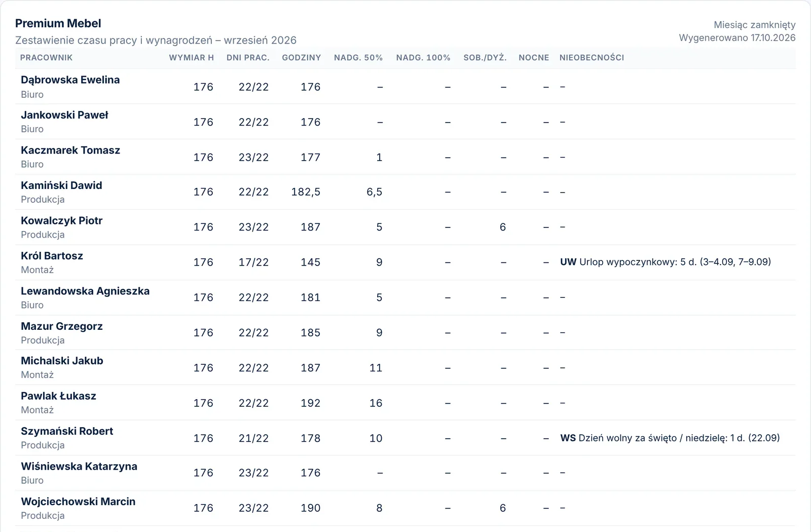
Task: Click the Wygenerowano 17.10.2026 date text
Action: (738, 37)
